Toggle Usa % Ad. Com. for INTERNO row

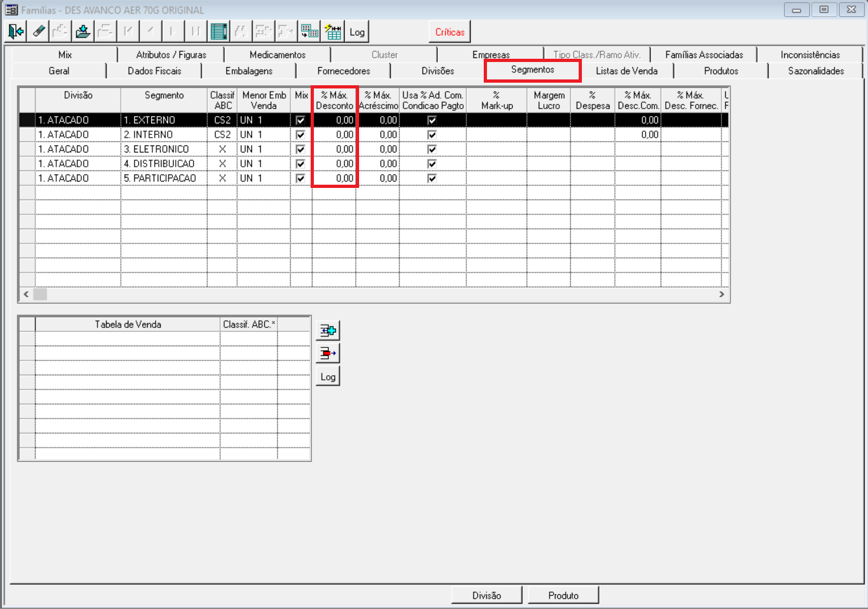click(x=432, y=134)
